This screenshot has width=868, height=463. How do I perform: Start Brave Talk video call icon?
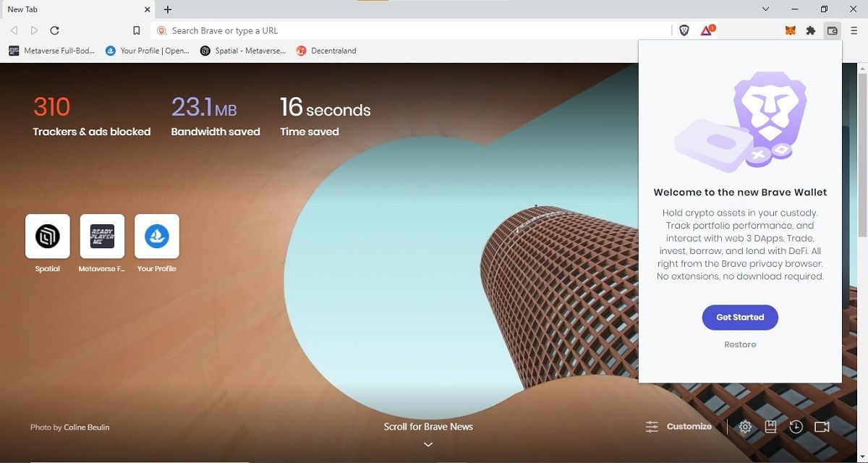pos(822,427)
